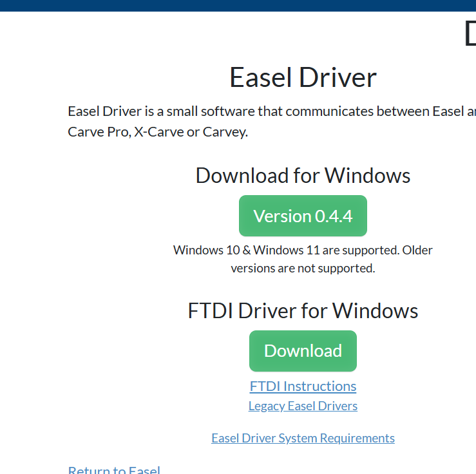The image size is (476, 474).
Task: Open the FTDI Instructions link
Action: tap(303, 386)
